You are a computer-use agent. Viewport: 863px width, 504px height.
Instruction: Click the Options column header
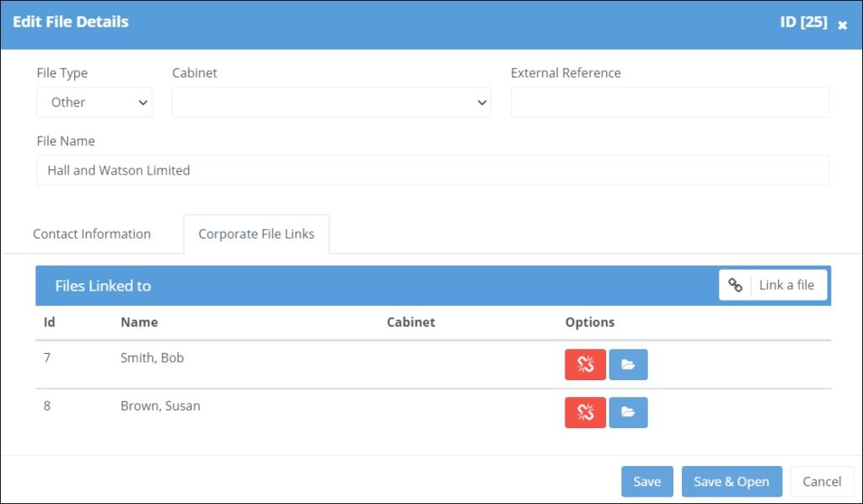[x=589, y=323]
